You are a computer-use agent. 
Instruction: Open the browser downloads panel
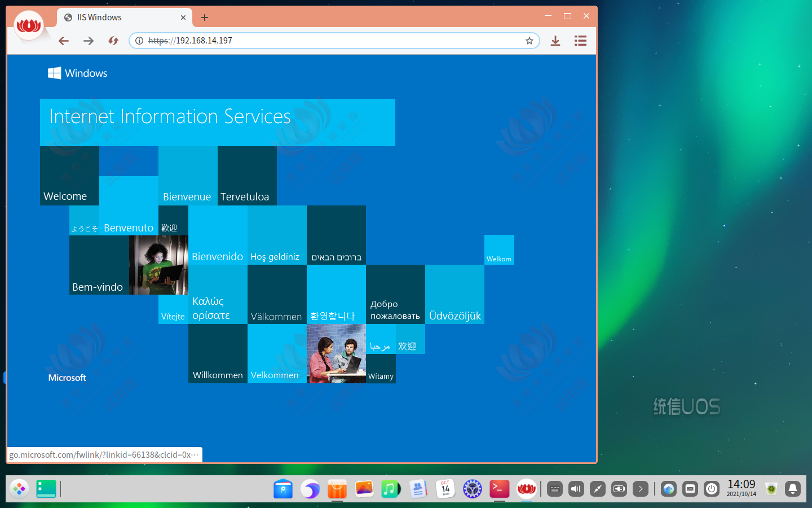(555, 41)
